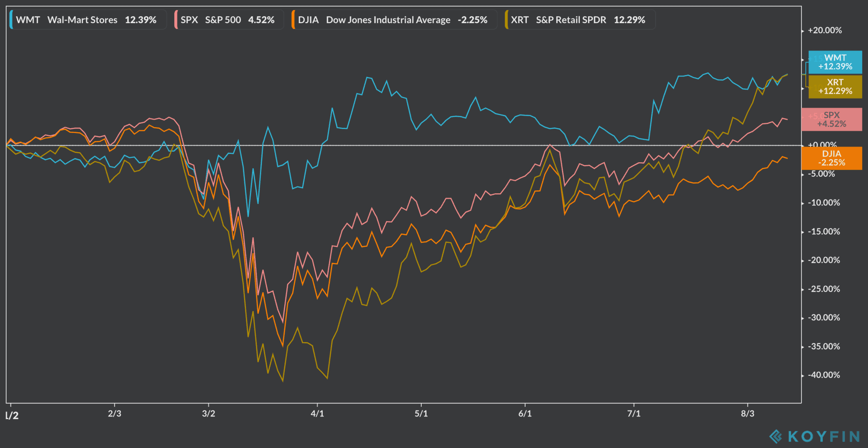The image size is (868, 448).
Task: Click the -25.00% y-axis label
Action: click(x=824, y=289)
